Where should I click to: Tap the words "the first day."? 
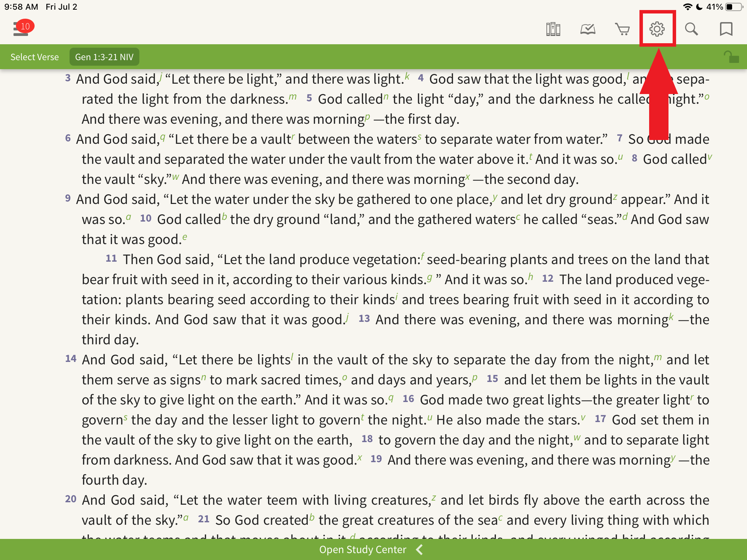tap(422, 119)
